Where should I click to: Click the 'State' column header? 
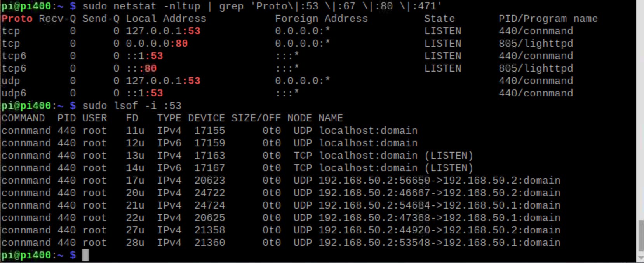tap(440, 19)
